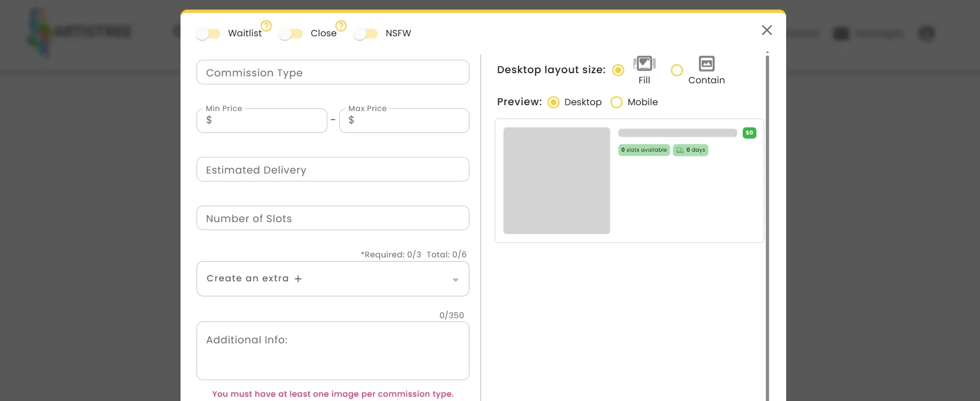980x401 pixels.
Task: Click the Artistree logo behind the dialog
Action: coord(79,32)
